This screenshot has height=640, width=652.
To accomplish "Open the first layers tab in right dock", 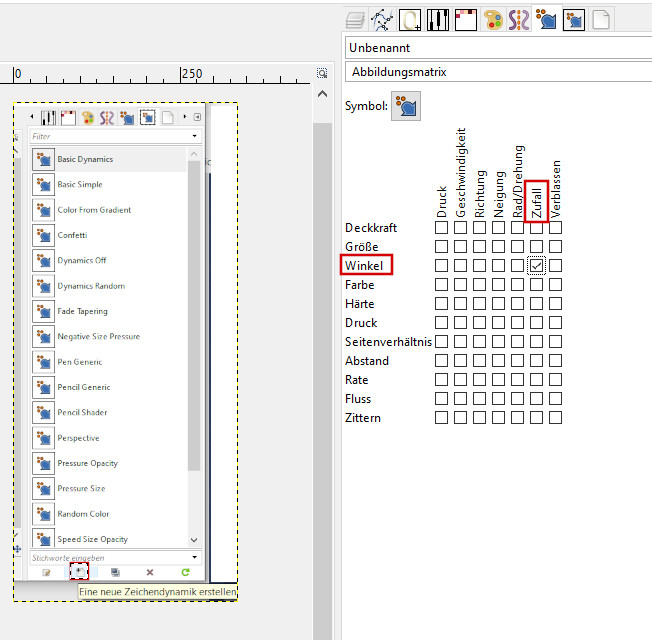I will coord(355,19).
